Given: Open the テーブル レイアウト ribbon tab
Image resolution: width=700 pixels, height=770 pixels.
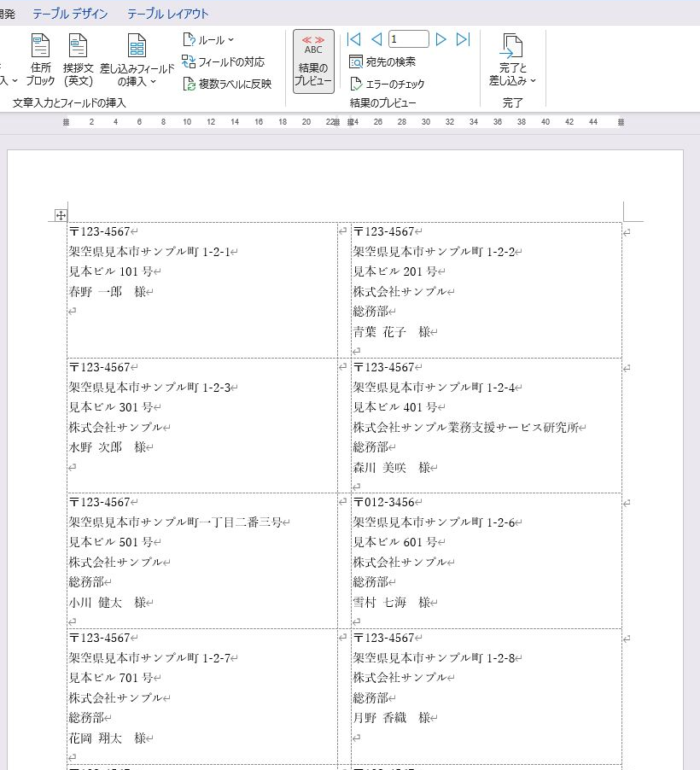Looking at the screenshot, I should coord(167,14).
